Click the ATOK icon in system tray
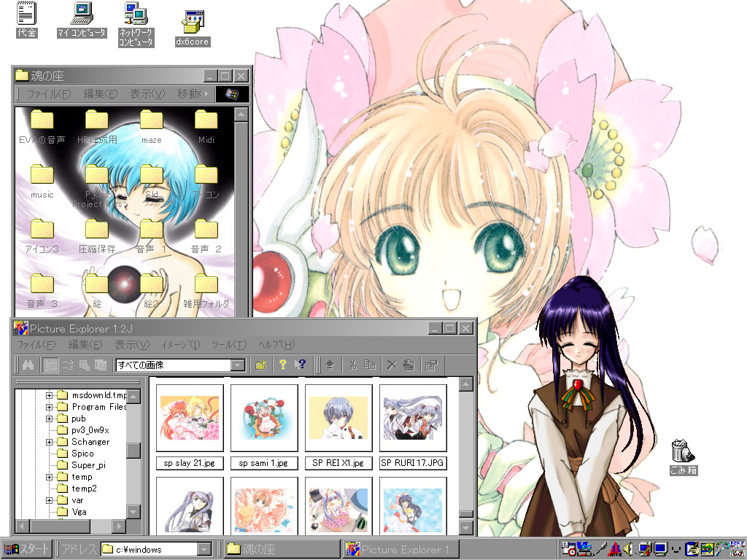This screenshot has width=747, height=560. point(614,549)
